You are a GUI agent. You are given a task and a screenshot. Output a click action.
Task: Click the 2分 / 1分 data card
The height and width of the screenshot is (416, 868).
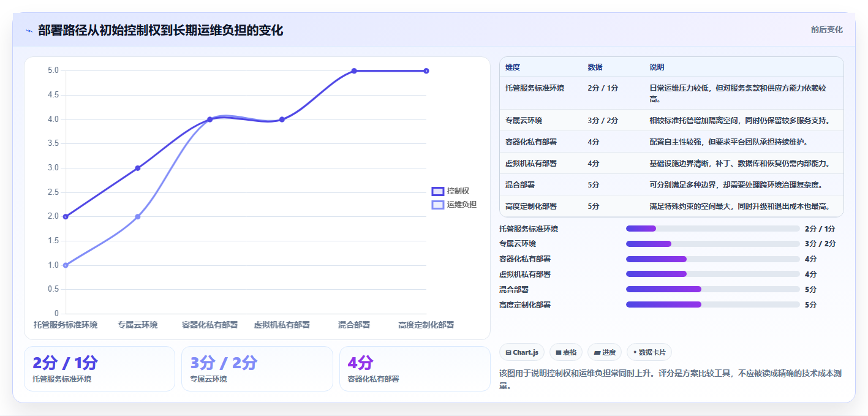pyautogui.click(x=99, y=369)
